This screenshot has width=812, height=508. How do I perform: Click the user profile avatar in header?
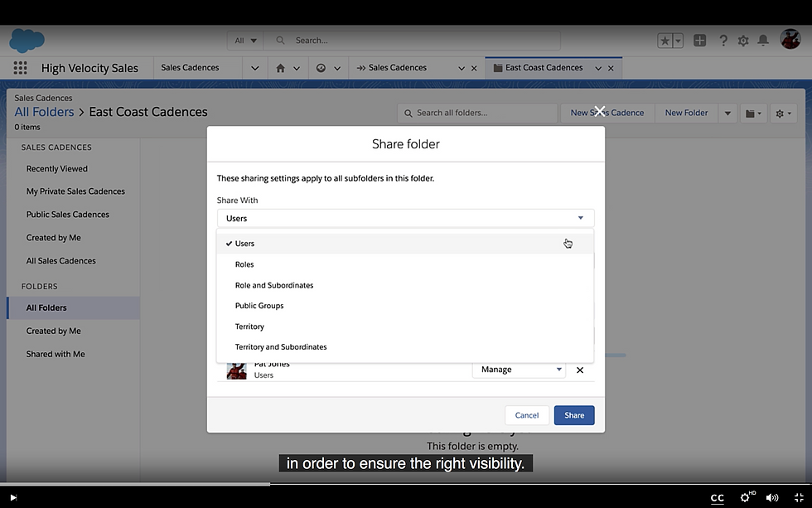pyautogui.click(x=790, y=39)
